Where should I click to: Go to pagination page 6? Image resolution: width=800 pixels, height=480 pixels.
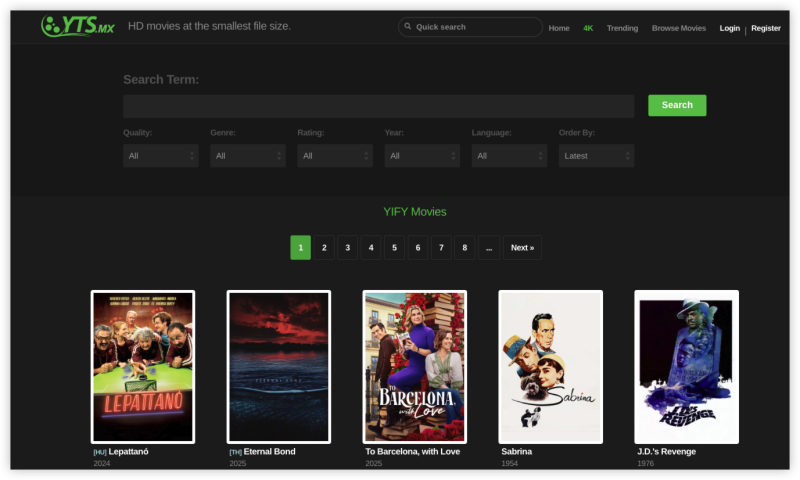coord(418,247)
